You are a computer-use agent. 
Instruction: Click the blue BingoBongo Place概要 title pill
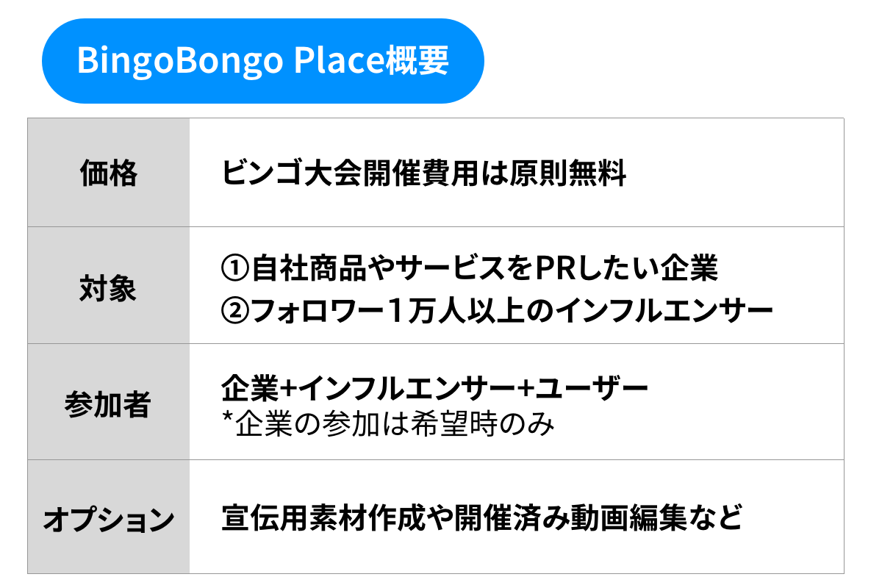click(x=262, y=61)
